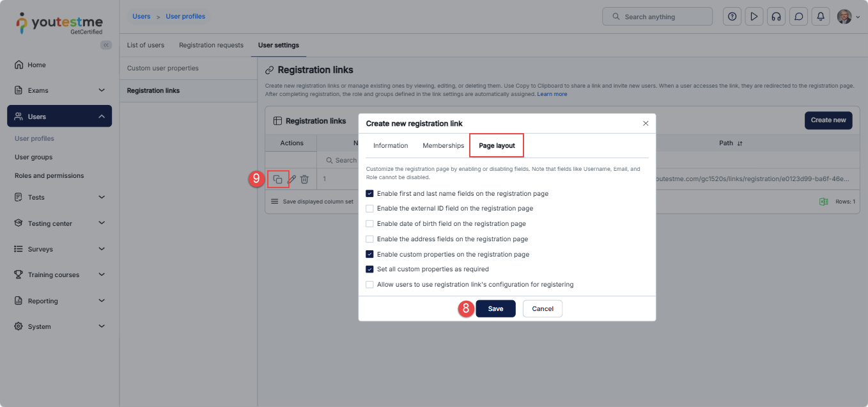Collapse the sidebar with double-chevron icon
Screen dimensions: 868x407
point(106,45)
